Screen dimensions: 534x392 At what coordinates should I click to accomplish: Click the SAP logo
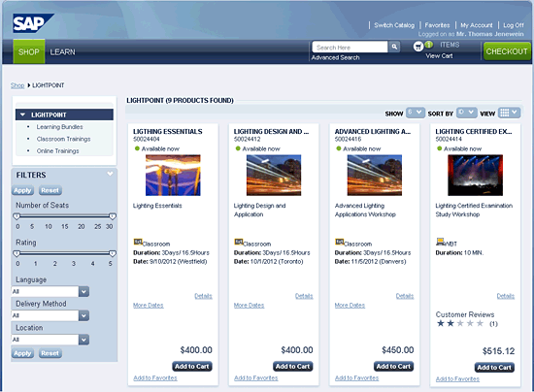coord(33,23)
